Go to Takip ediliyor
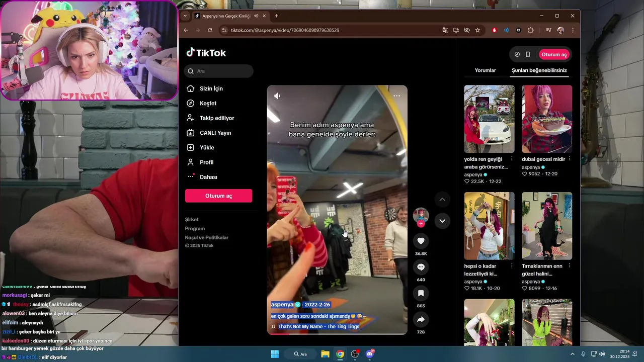Screen dimensions: 644x362 coord(210,118)
